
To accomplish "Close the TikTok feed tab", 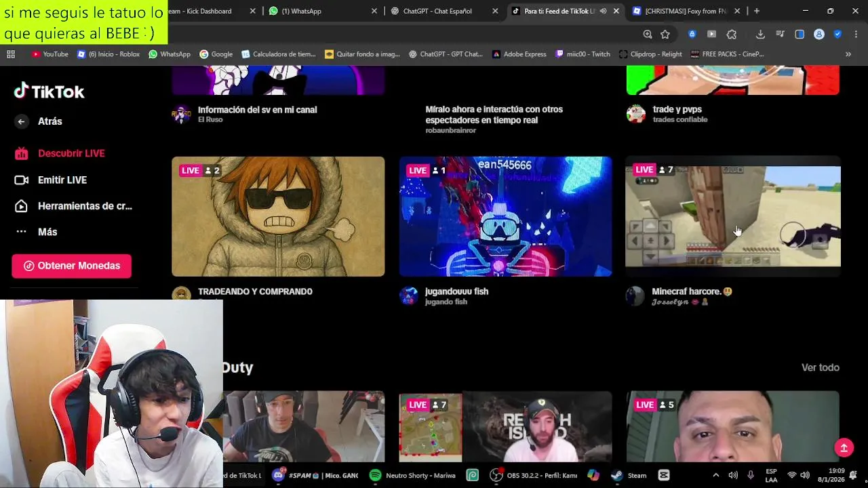I will pos(616,11).
